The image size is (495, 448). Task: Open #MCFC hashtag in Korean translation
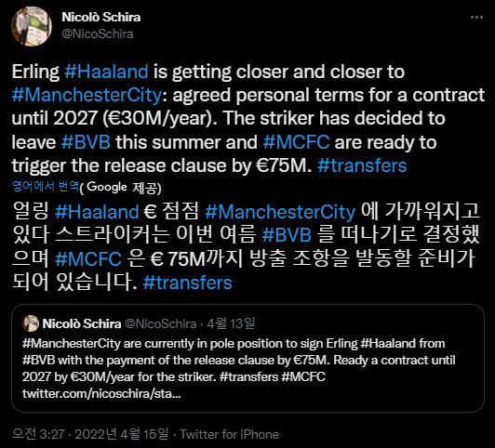point(88,259)
